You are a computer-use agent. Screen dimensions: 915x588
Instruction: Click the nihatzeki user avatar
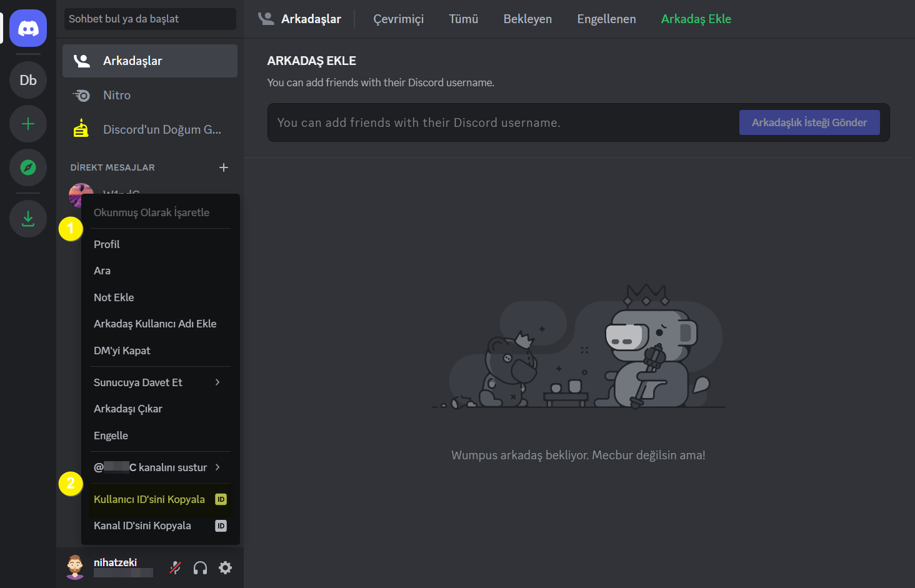tap(75, 567)
